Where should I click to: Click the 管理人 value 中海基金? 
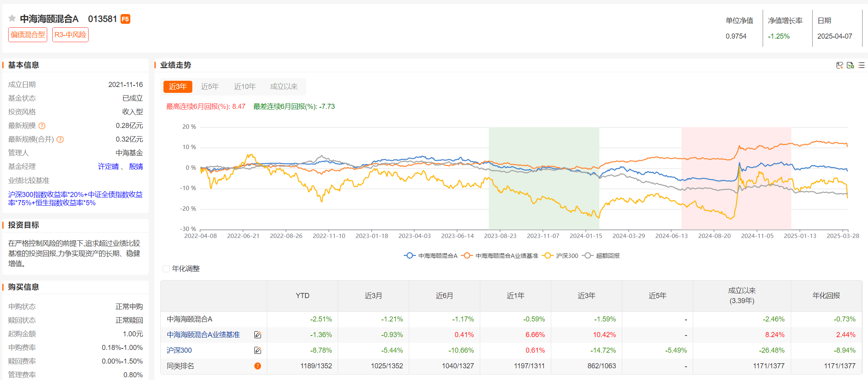pos(129,153)
